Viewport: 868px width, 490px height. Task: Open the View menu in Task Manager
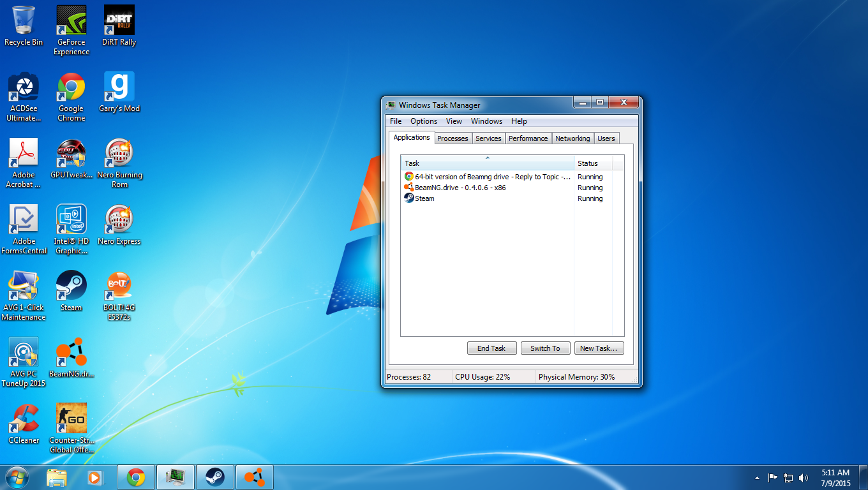tap(454, 121)
